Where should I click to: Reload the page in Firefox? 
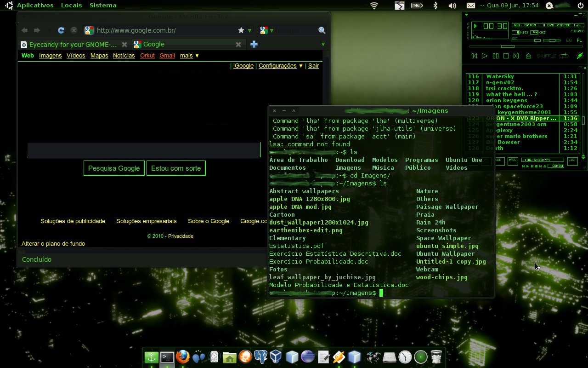point(61,30)
